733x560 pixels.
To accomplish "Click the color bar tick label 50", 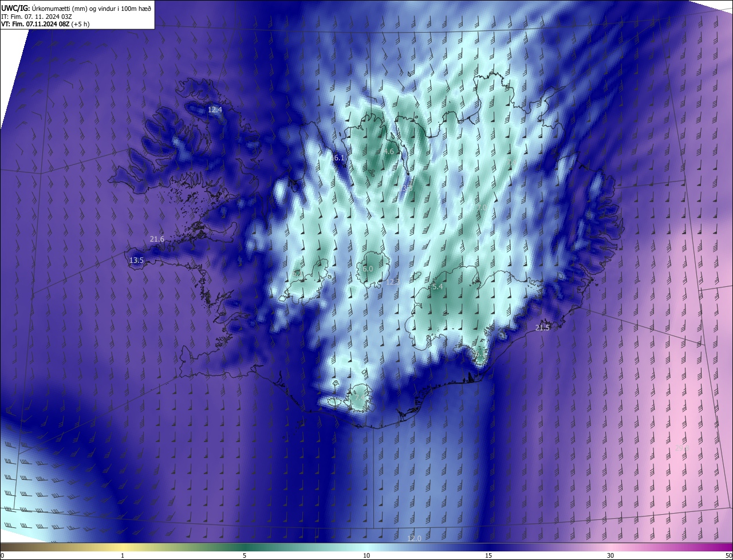I will pyautogui.click(x=728, y=555).
